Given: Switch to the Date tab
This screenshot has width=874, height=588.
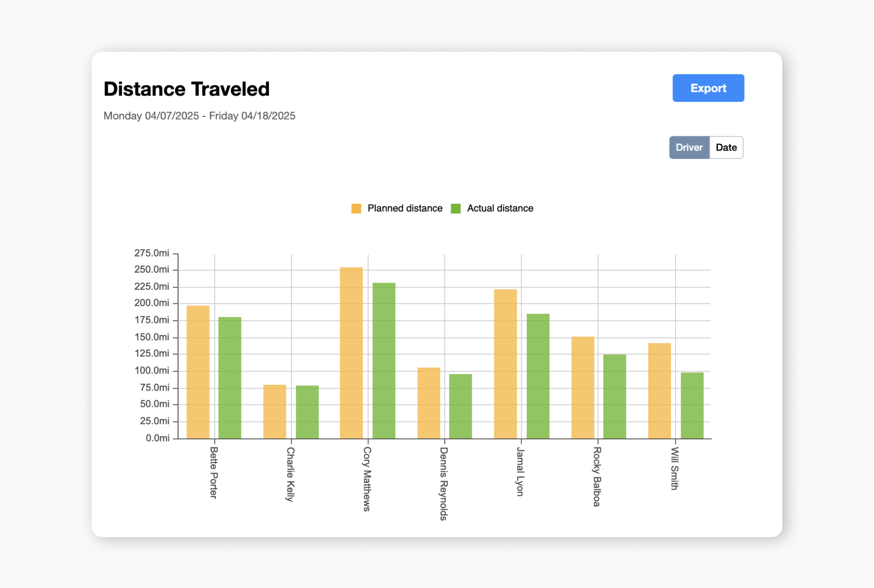Looking at the screenshot, I should [x=726, y=147].
